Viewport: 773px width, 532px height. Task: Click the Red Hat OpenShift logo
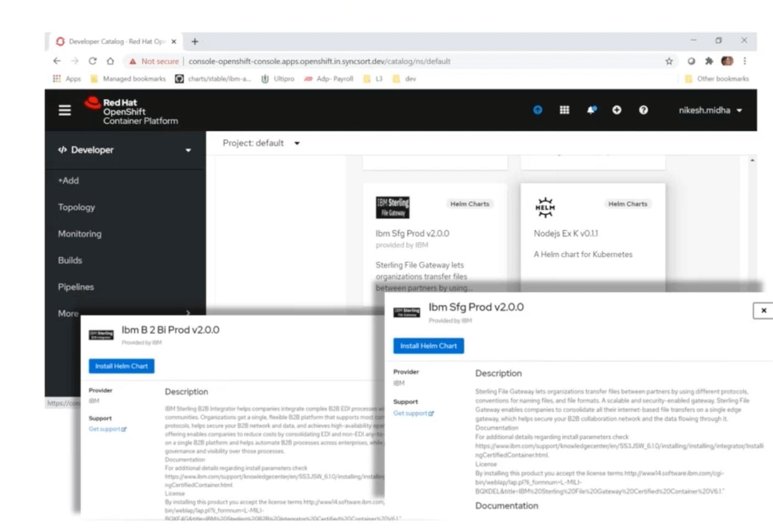[x=131, y=111]
